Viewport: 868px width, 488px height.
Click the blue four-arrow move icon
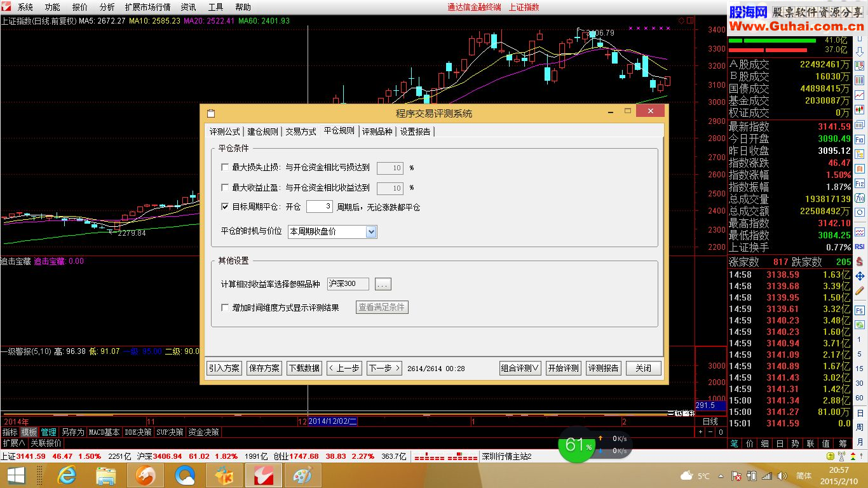(859, 276)
